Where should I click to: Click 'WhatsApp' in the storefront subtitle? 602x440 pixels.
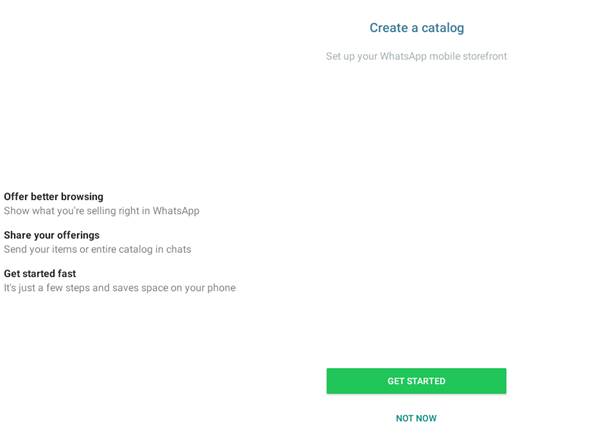tap(403, 56)
